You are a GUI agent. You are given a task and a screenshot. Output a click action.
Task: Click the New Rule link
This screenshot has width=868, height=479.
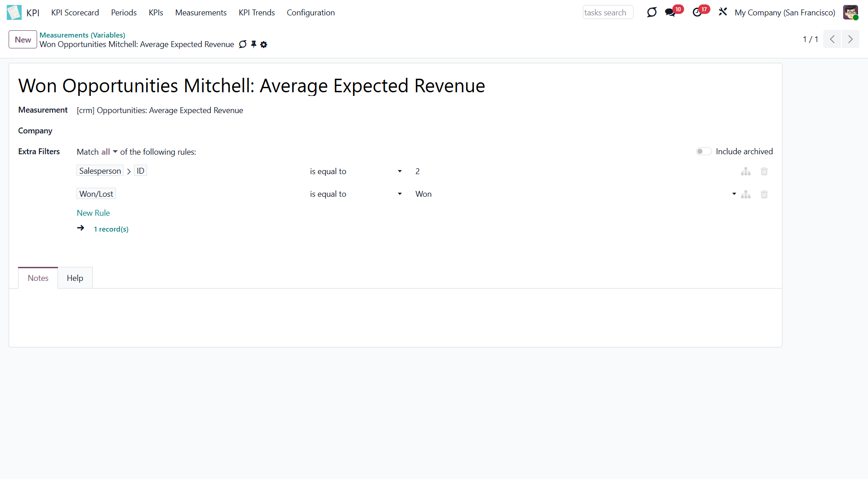click(93, 213)
